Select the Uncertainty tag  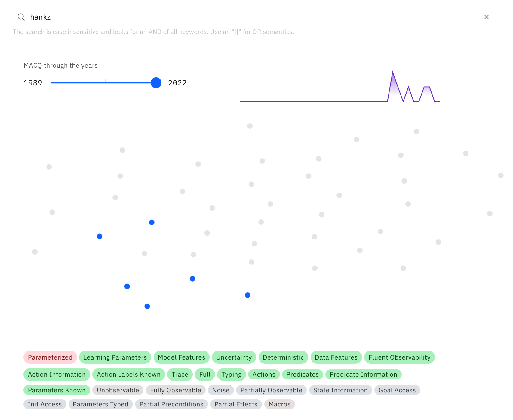[x=234, y=357]
